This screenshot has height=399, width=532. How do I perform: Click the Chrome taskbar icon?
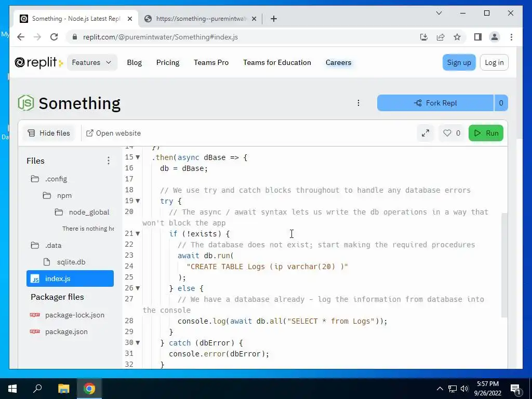tap(89, 389)
